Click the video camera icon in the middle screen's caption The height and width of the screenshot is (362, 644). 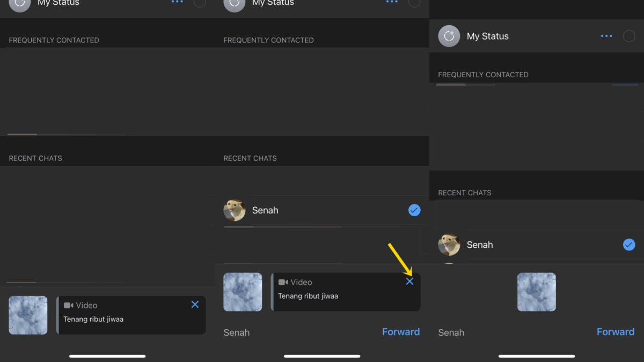click(283, 282)
